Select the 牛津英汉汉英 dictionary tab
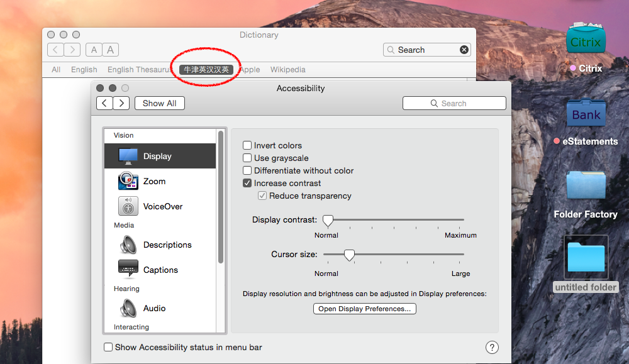This screenshot has width=629, height=364. (206, 69)
